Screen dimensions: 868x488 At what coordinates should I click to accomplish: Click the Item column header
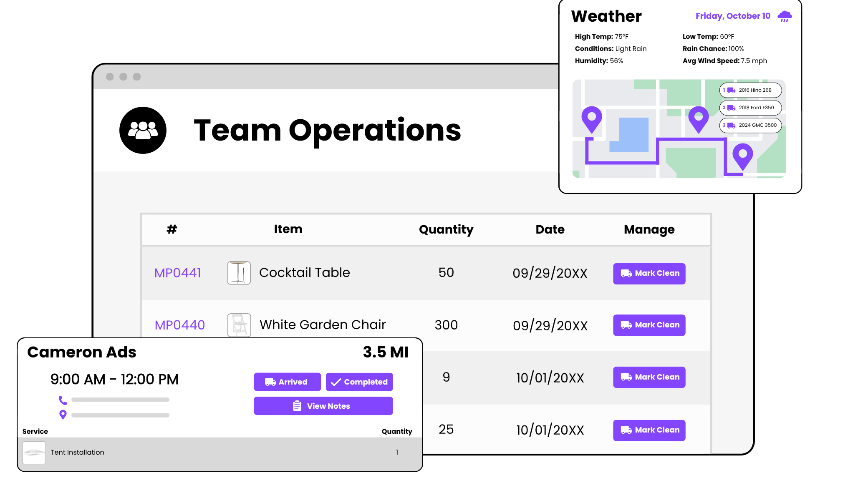pos(288,229)
